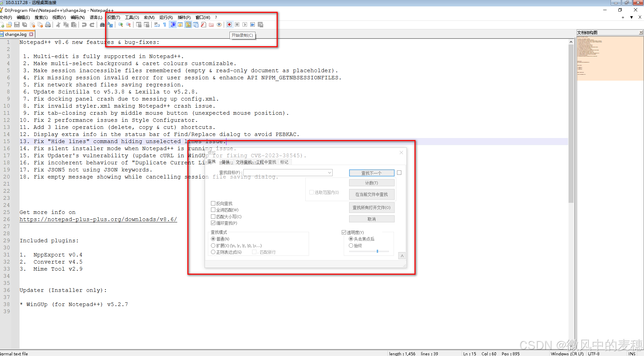This screenshot has width=644, height=356.
Task: Enable 匹配大小写(C) checkbox
Action: [x=213, y=217]
